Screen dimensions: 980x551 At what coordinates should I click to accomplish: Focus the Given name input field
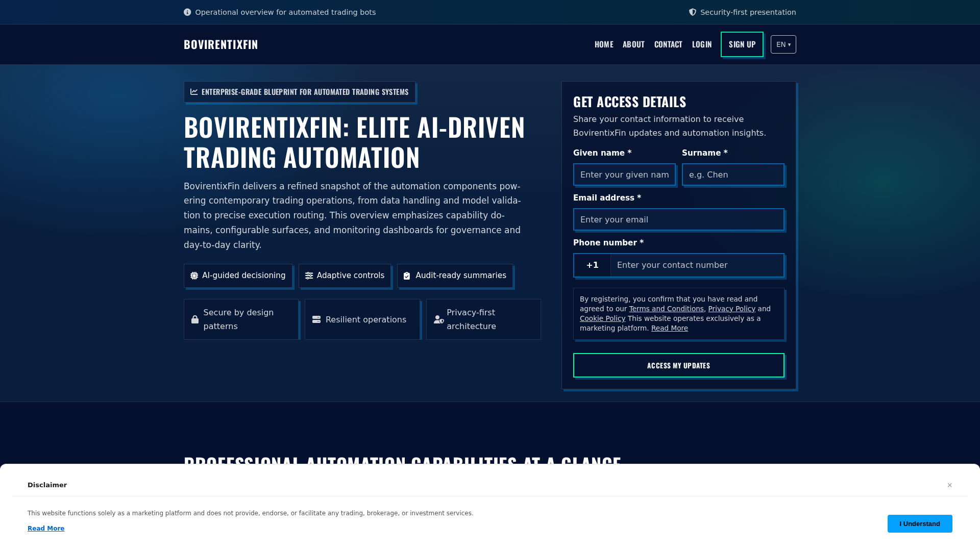click(x=624, y=174)
